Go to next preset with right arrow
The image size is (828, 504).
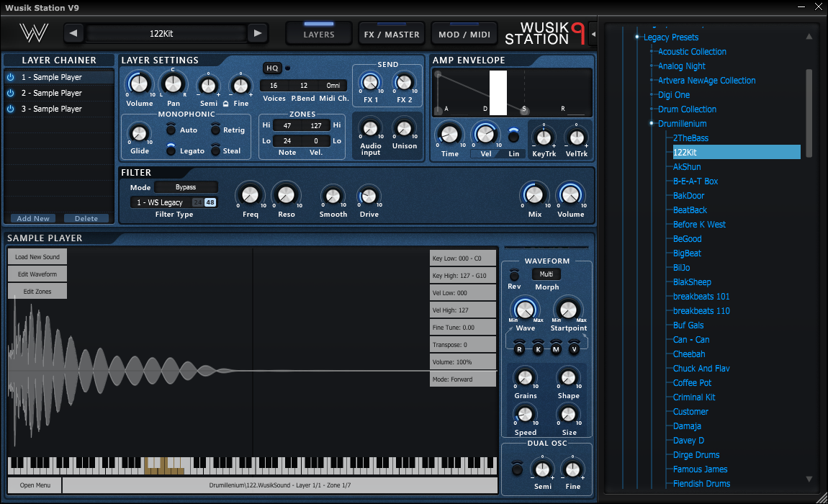pyautogui.click(x=257, y=33)
